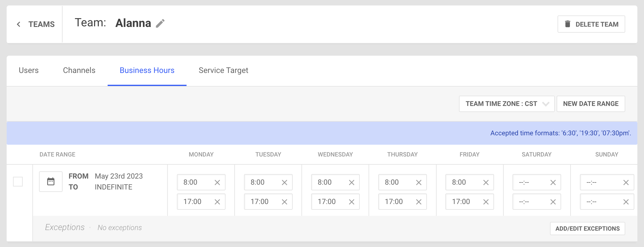Clear Tuesday 17:00 end time with X
Image resolution: width=644 pixels, height=247 pixels.
(x=284, y=202)
